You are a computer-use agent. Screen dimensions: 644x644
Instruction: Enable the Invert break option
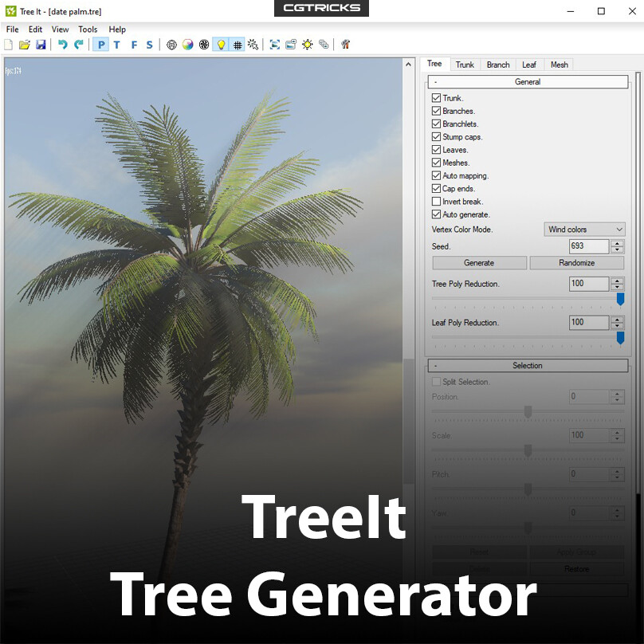click(436, 202)
